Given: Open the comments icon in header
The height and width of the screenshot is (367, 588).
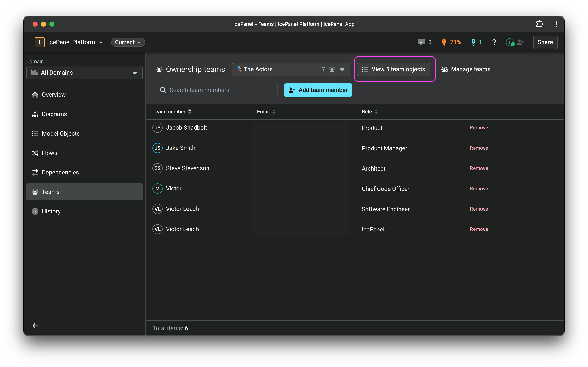Looking at the screenshot, I should [421, 42].
